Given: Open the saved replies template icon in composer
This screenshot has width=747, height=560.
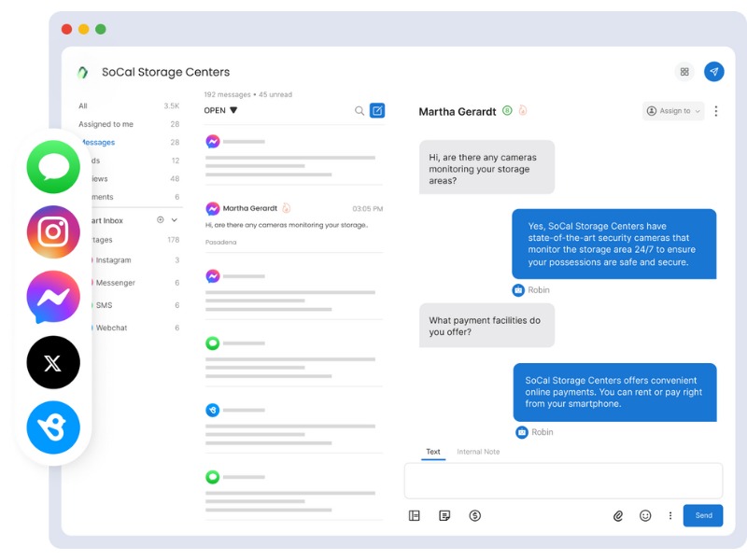Looking at the screenshot, I should [x=443, y=515].
